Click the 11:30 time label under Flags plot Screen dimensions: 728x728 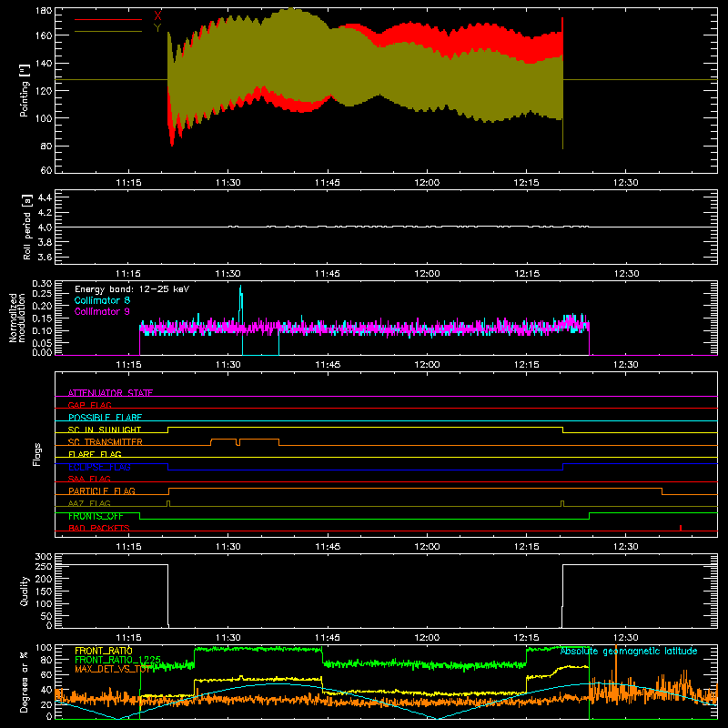[228, 547]
